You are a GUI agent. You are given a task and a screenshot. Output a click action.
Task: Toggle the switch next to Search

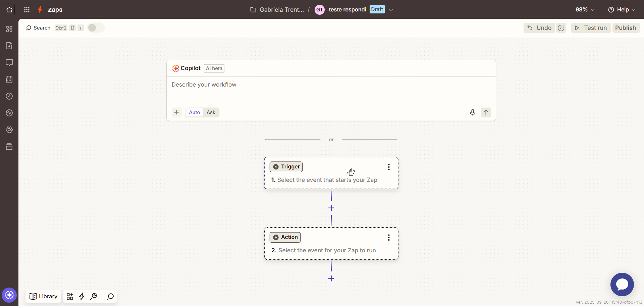coord(96,28)
